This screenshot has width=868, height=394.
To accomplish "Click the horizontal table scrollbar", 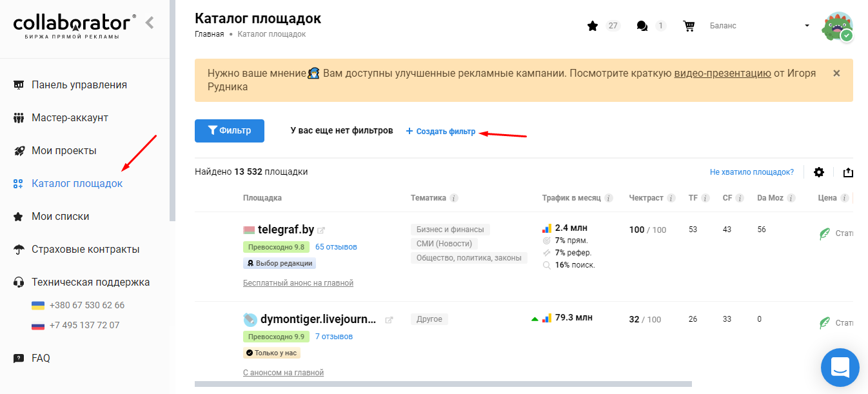I will pyautogui.click(x=442, y=384).
